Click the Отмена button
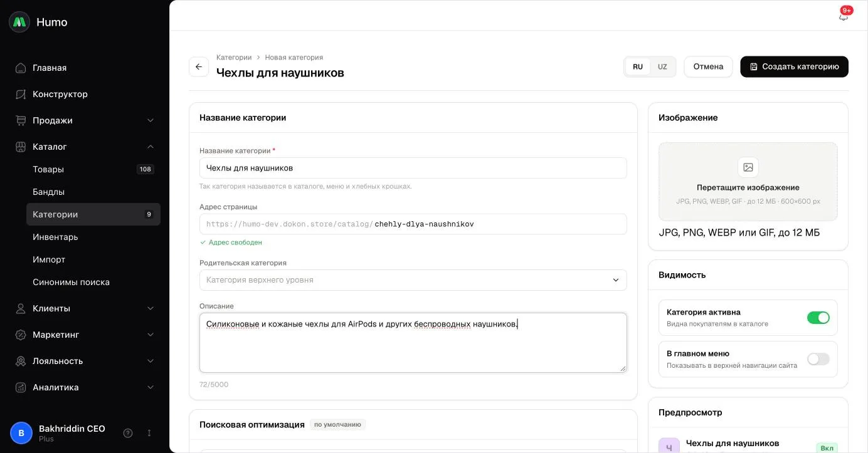Viewport: 868px width, 453px height. (708, 66)
